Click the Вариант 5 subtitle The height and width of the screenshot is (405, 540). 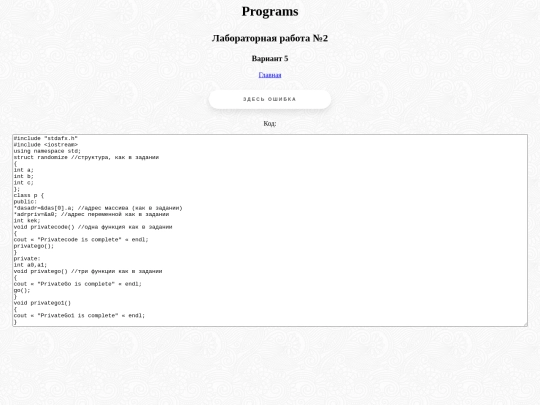(270, 59)
